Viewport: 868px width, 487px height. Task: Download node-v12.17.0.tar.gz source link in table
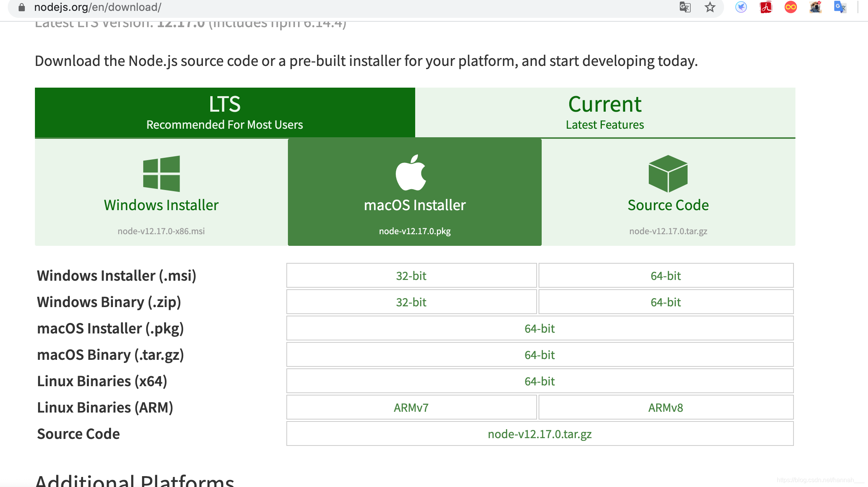[539, 434]
